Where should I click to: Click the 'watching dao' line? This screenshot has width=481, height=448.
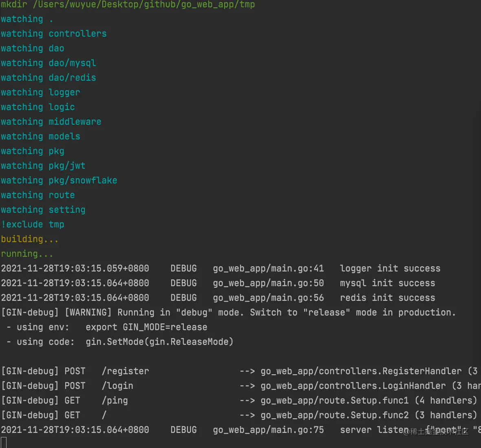[33, 49]
